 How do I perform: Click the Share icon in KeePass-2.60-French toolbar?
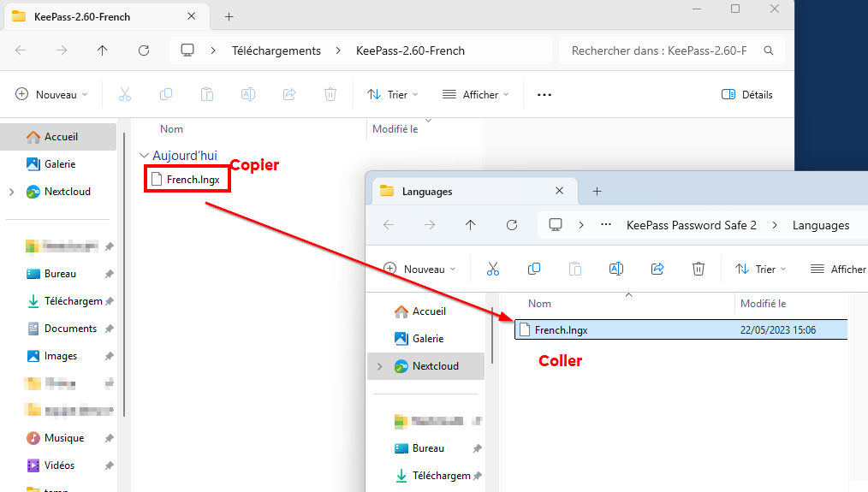click(x=289, y=94)
